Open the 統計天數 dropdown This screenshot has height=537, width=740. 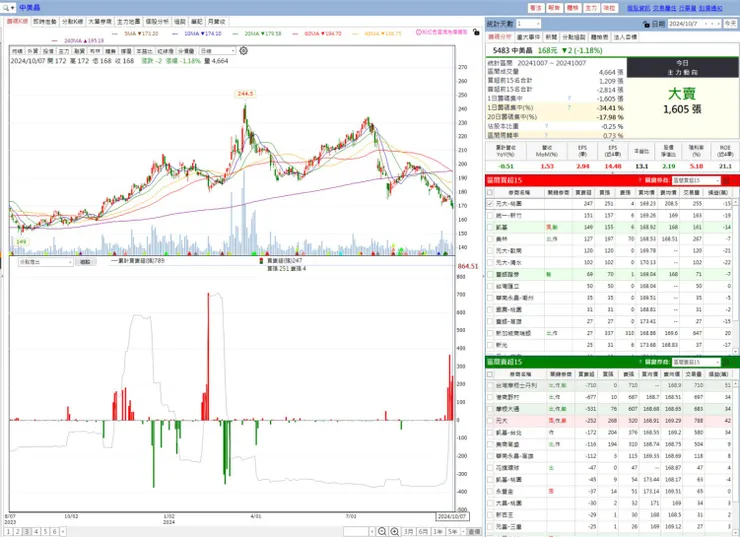pyautogui.click(x=528, y=24)
